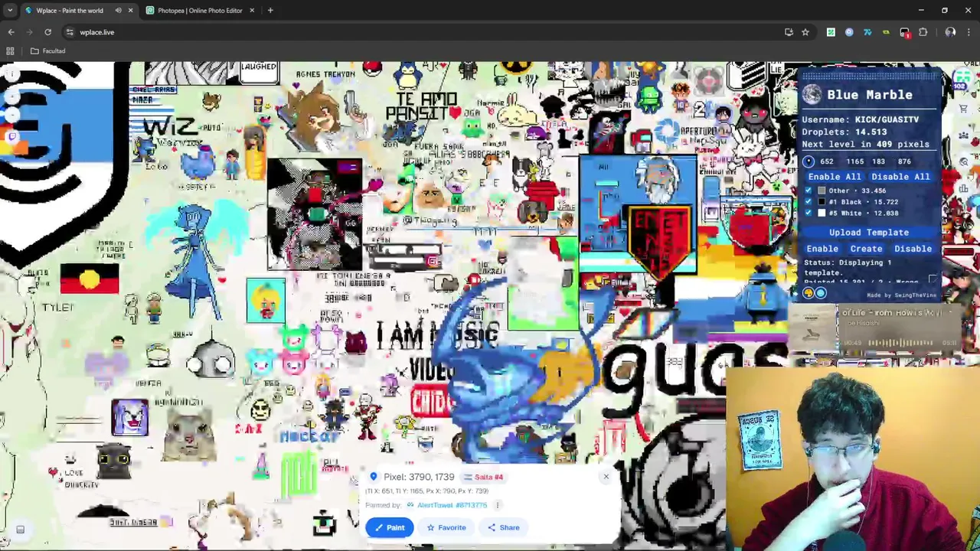Click the site info icon in address bar
Viewport: 980px width, 551px height.
click(x=70, y=32)
